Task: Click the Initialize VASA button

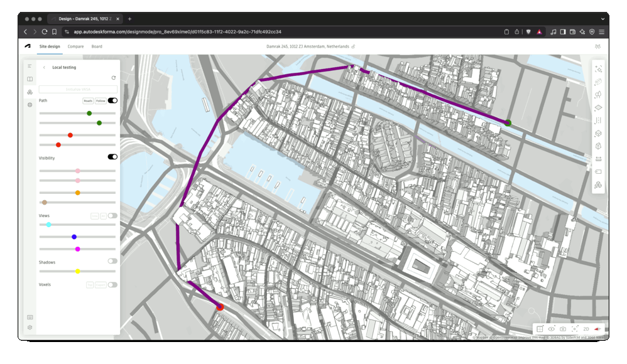Action: [x=79, y=89]
